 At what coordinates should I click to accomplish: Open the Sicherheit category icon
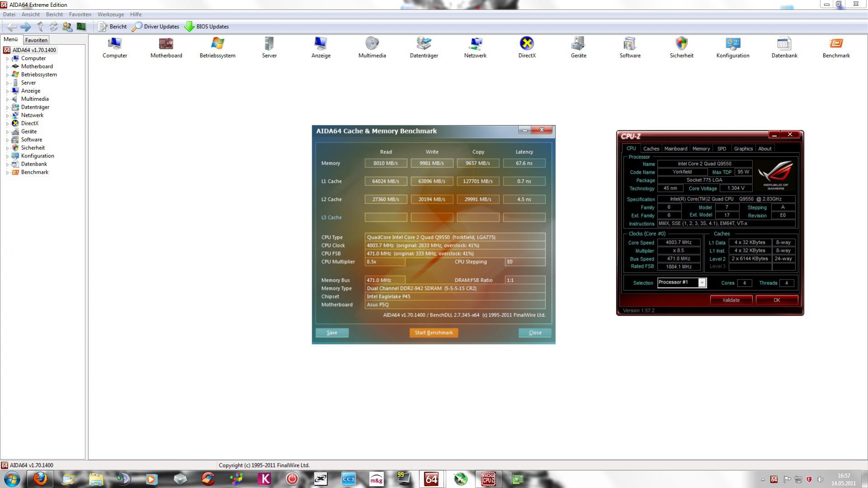pyautogui.click(x=681, y=47)
